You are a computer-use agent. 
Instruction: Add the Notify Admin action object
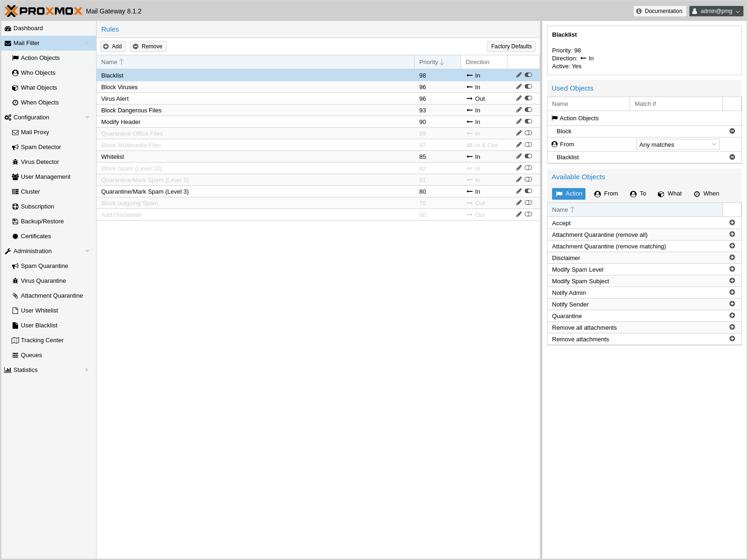coord(732,293)
